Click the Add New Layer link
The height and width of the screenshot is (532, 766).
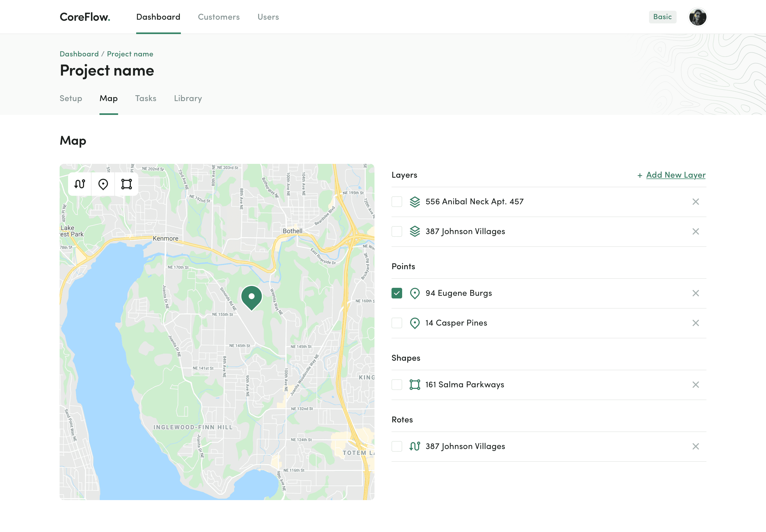(676, 175)
